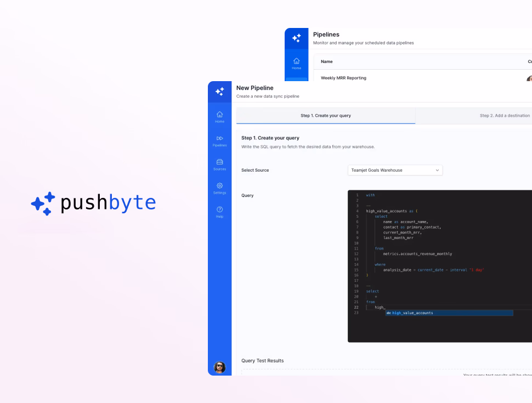The image size is (532, 403).
Task: Open Pipelines from the left sidebar
Action: [219, 139]
